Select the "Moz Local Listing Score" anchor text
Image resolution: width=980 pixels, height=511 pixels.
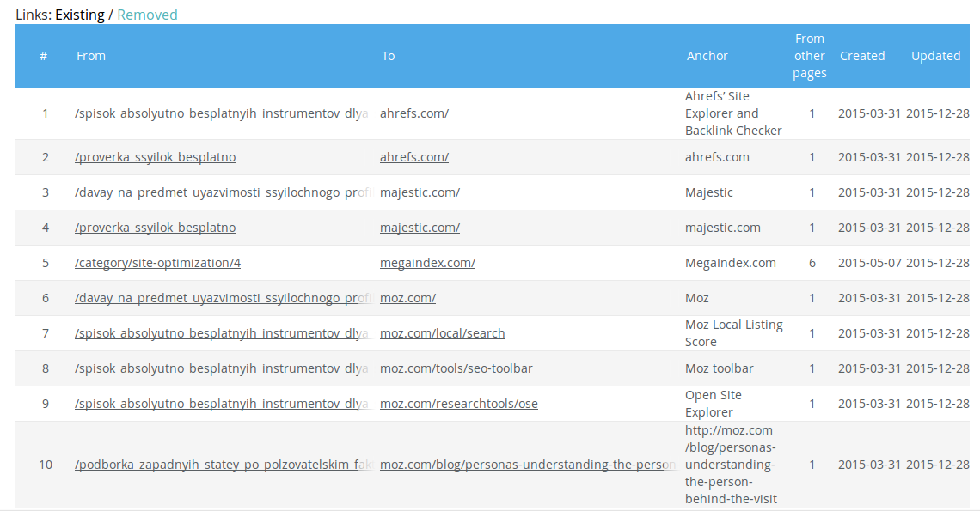point(734,333)
